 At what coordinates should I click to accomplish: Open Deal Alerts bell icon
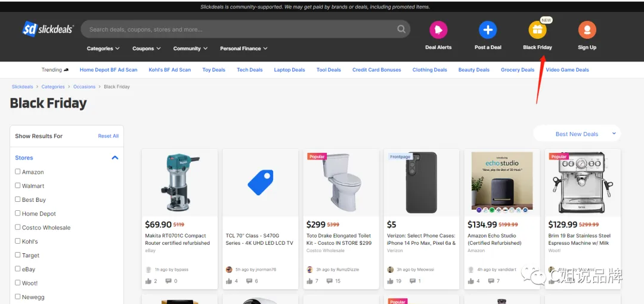coord(438,30)
